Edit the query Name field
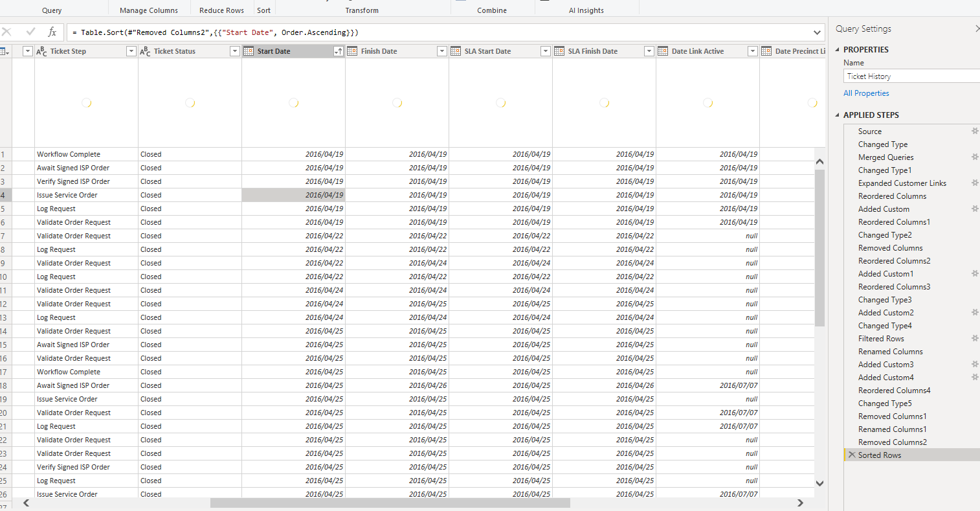 pyautogui.click(x=911, y=76)
